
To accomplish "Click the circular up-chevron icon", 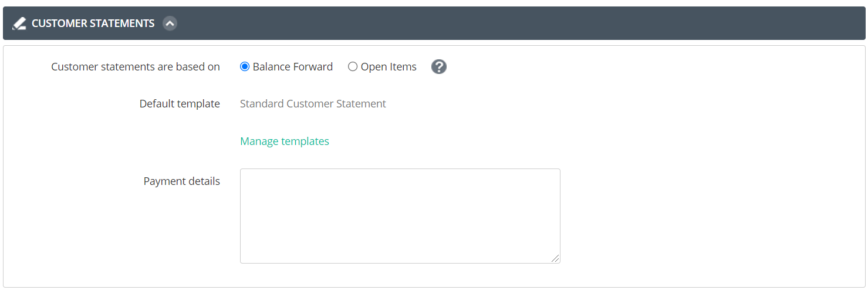I will point(170,23).
